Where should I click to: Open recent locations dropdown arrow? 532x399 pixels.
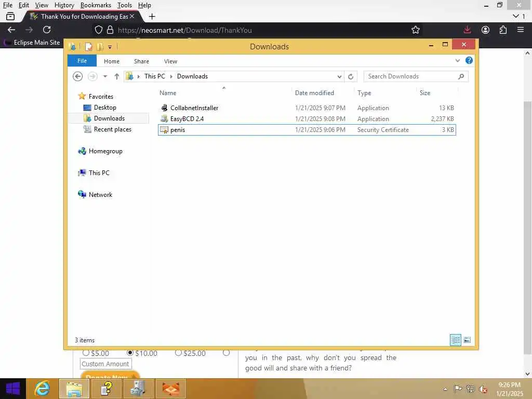click(105, 76)
